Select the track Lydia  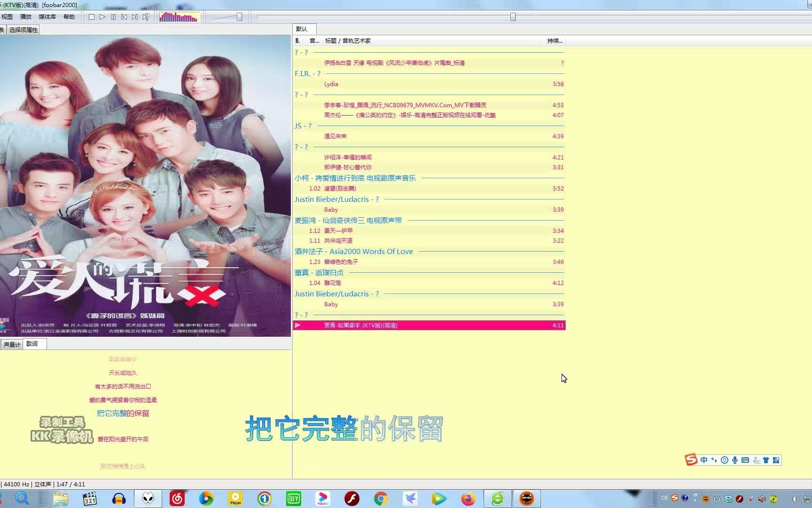[x=429, y=84]
